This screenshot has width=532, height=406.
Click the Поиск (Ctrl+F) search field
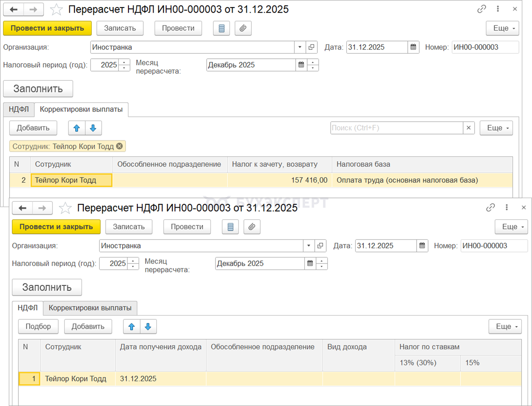click(396, 128)
